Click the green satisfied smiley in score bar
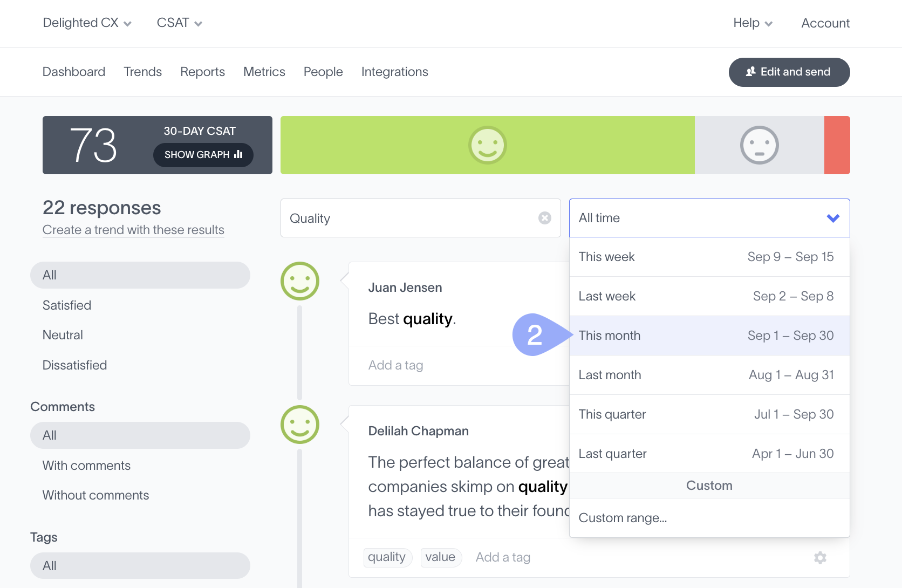This screenshot has width=902, height=588. coord(487,145)
